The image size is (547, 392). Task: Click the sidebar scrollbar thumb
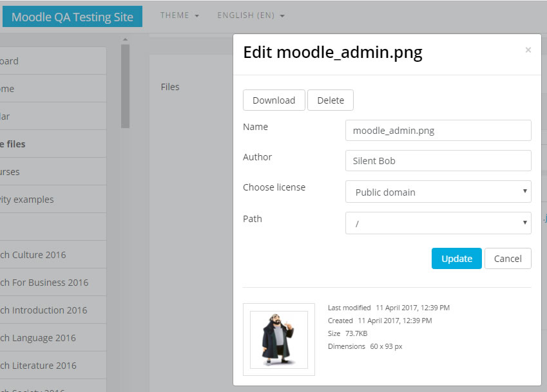tap(125, 86)
